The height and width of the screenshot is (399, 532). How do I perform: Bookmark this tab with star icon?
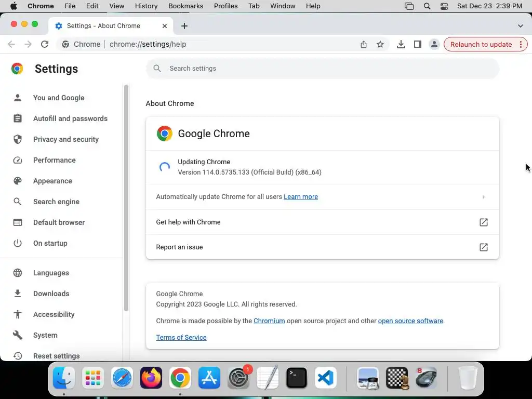click(x=380, y=44)
